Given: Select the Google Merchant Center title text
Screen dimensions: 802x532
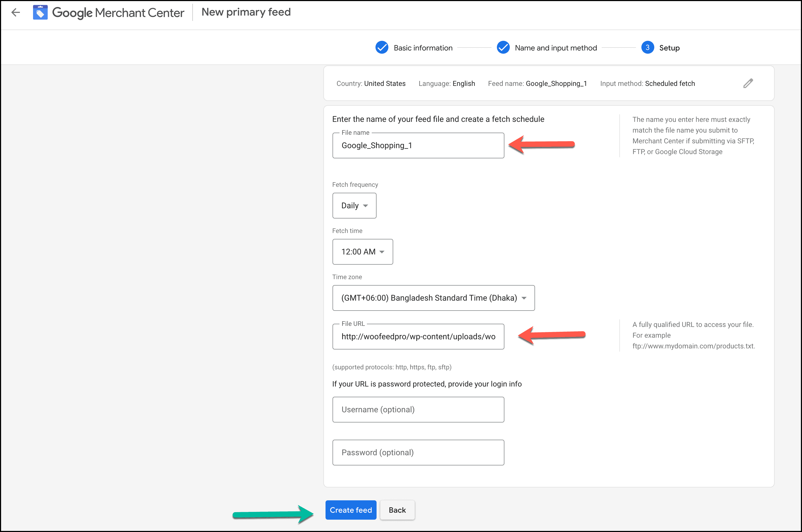Looking at the screenshot, I should (x=118, y=13).
